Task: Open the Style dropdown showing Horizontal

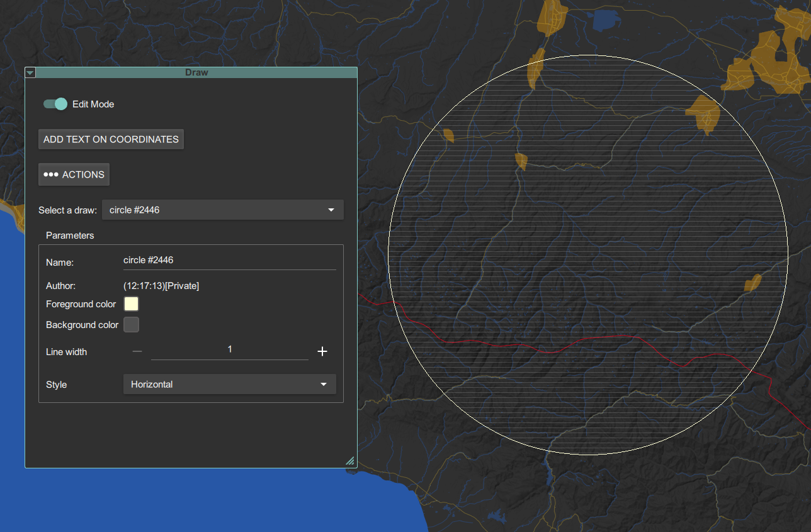Action: [230, 384]
